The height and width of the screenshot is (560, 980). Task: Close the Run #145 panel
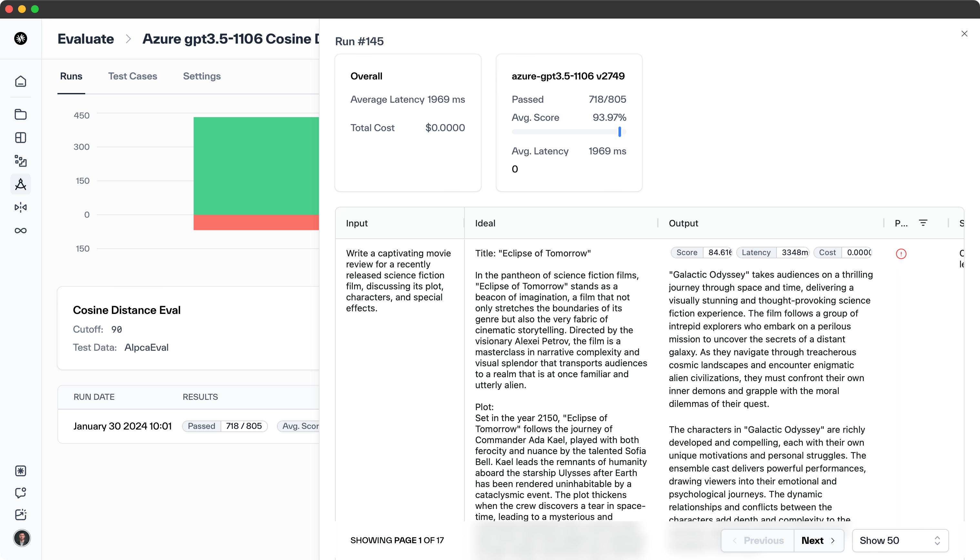(964, 34)
